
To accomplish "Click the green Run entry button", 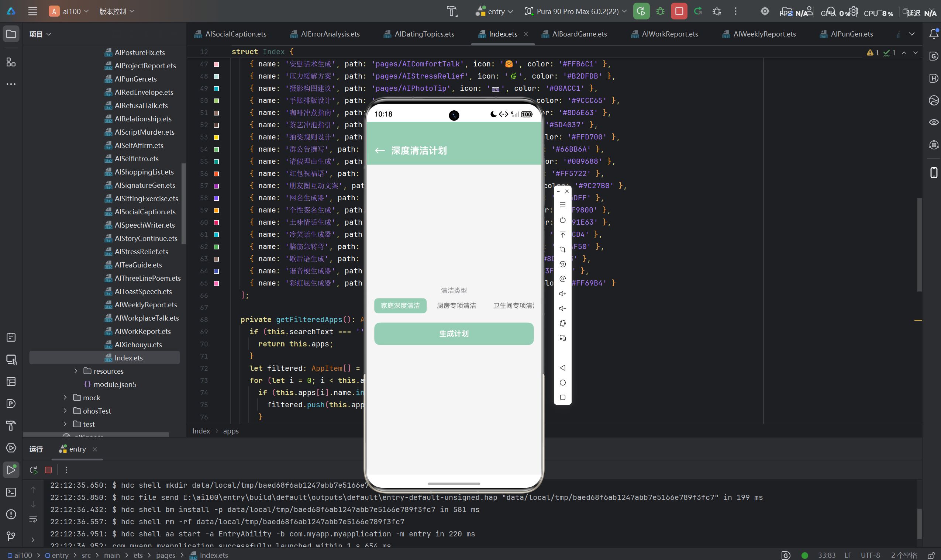I will coord(641,11).
